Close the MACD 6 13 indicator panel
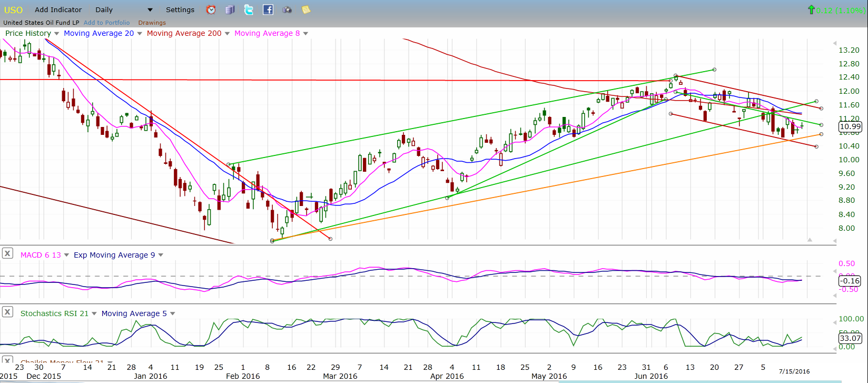868x383 pixels. tap(7, 253)
